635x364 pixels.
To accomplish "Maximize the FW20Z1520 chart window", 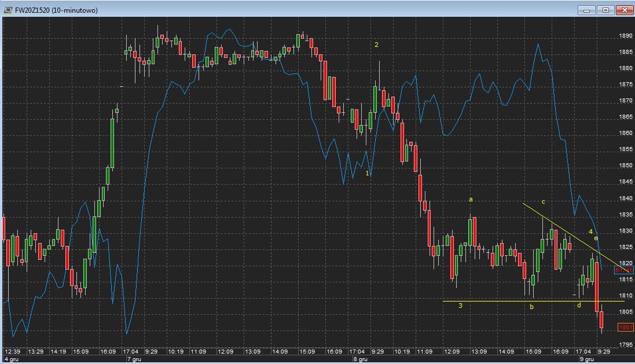I will coord(605,10).
